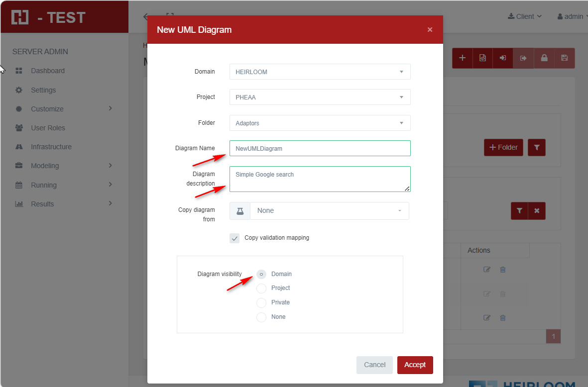
Task: Click the Dashboard grid icon in sidebar
Action: (x=19, y=71)
